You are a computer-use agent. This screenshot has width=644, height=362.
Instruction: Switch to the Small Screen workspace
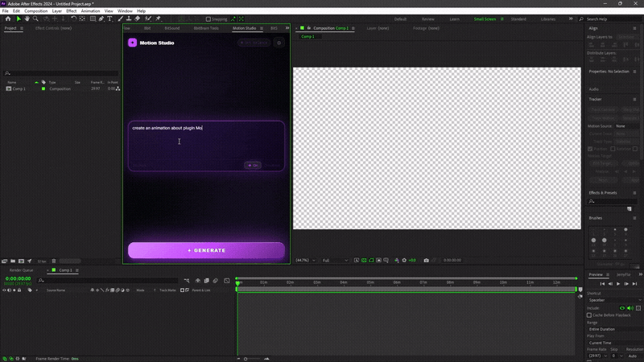(485, 19)
